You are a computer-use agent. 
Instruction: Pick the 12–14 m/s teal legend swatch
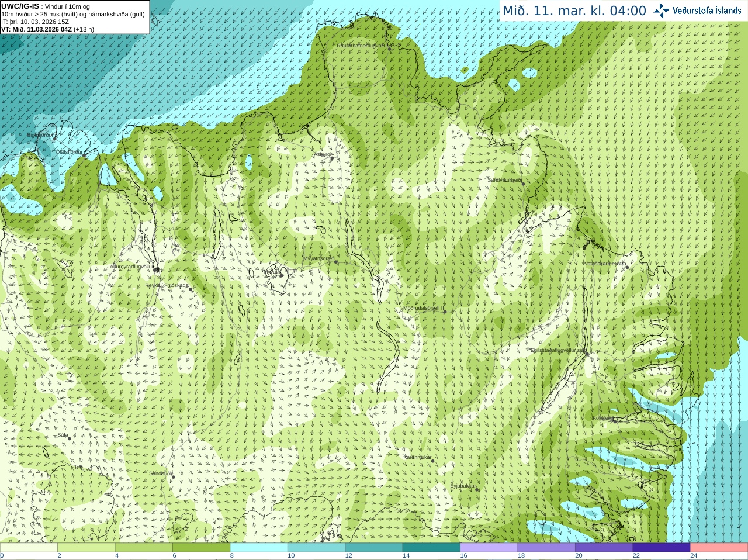374,548
